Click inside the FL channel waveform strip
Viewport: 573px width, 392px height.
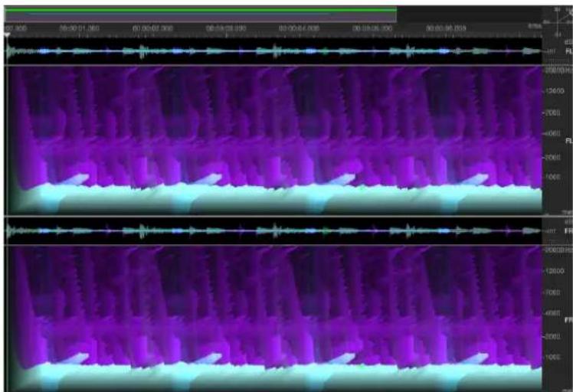(273, 51)
